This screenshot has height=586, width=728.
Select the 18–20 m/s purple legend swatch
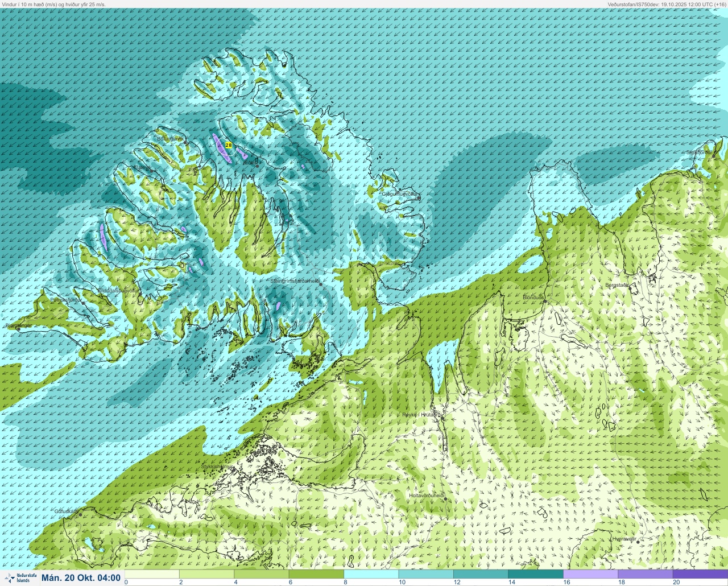pos(646,574)
